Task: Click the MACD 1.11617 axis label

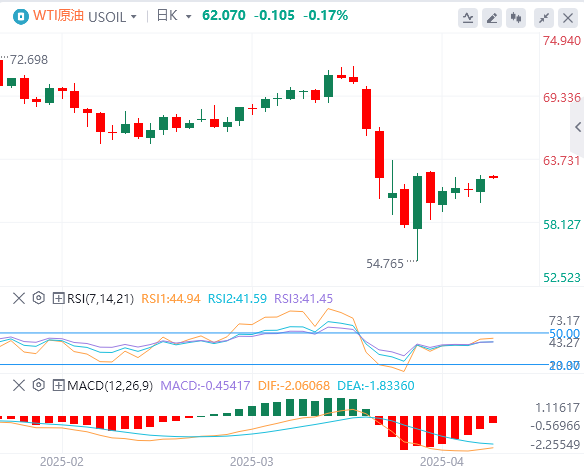Action: (558, 408)
